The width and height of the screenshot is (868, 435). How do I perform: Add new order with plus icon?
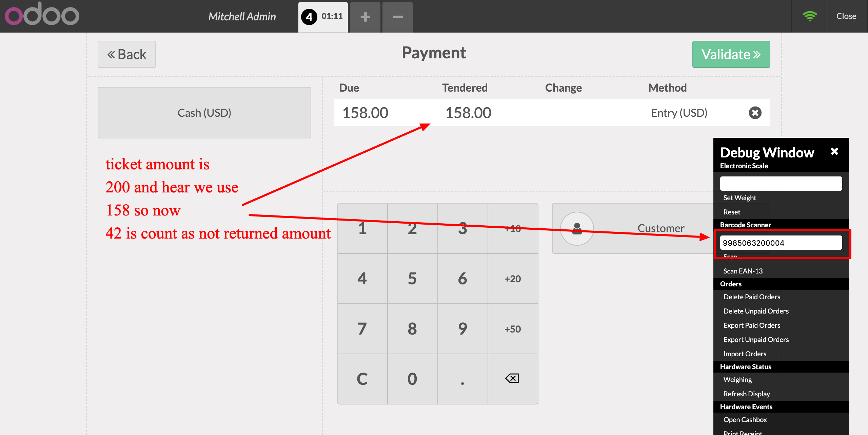365,17
